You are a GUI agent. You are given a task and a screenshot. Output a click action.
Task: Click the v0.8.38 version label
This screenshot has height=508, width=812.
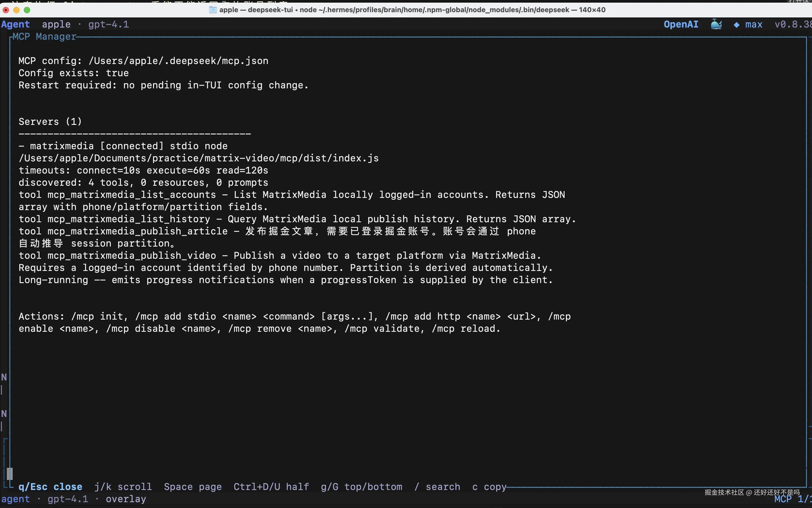coord(793,25)
